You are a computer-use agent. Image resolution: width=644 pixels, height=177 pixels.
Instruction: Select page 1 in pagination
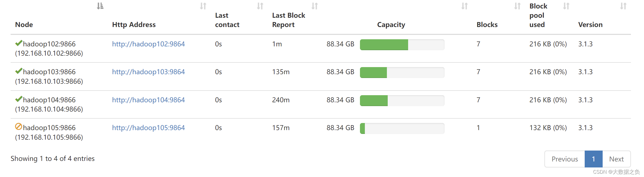pos(593,159)
